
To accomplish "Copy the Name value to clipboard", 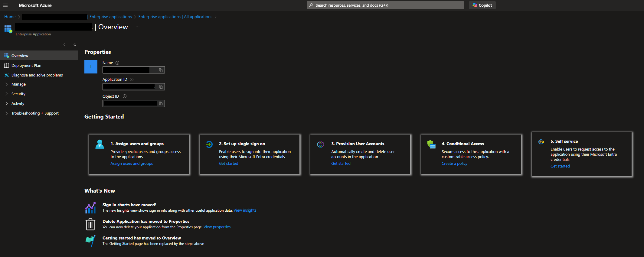I will tap(161, 70).
